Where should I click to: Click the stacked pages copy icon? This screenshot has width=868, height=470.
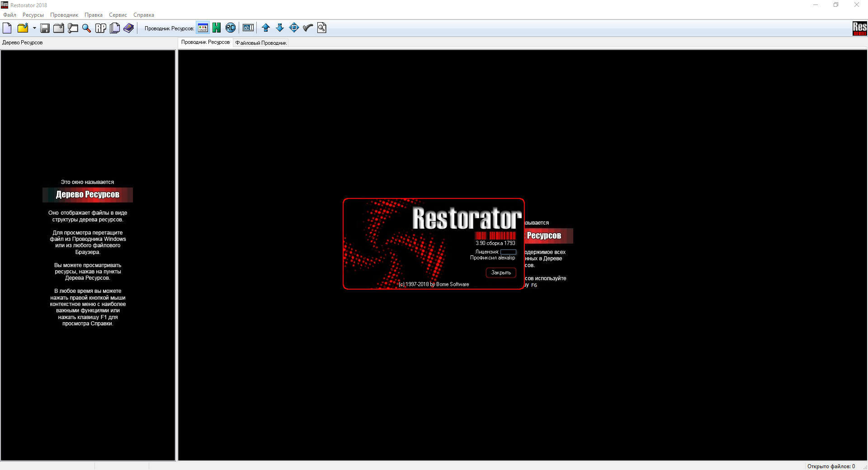point(115,28)
